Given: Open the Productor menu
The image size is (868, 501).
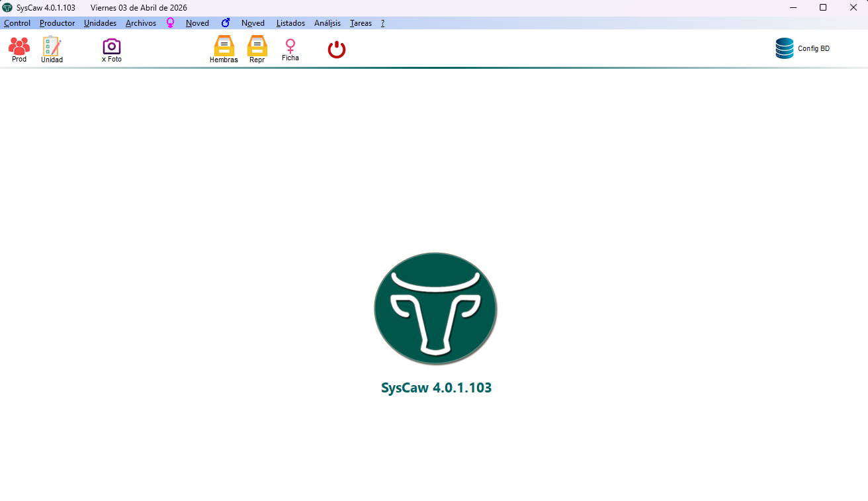Looking at the screenshot, I should 57,23.
